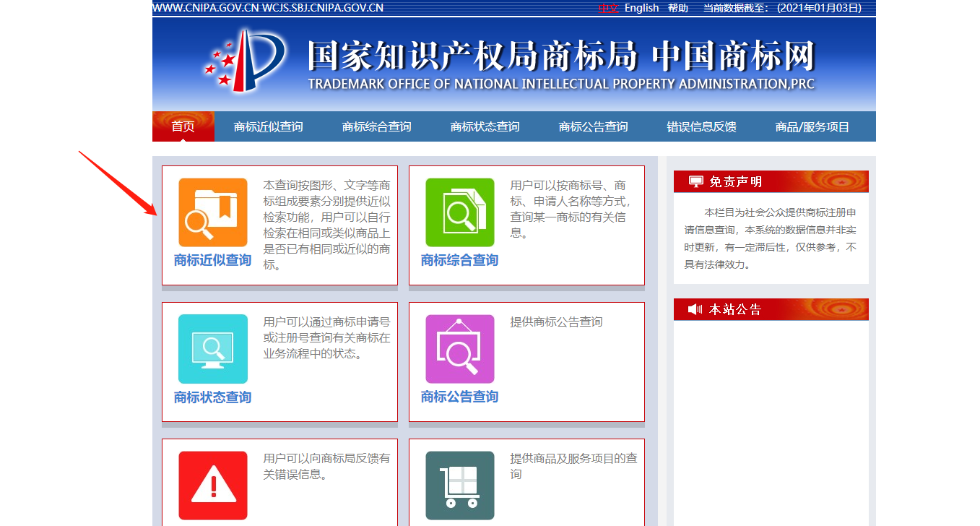Open the 帮助 help link
The image size is (980, 526).
pos(678,8)
